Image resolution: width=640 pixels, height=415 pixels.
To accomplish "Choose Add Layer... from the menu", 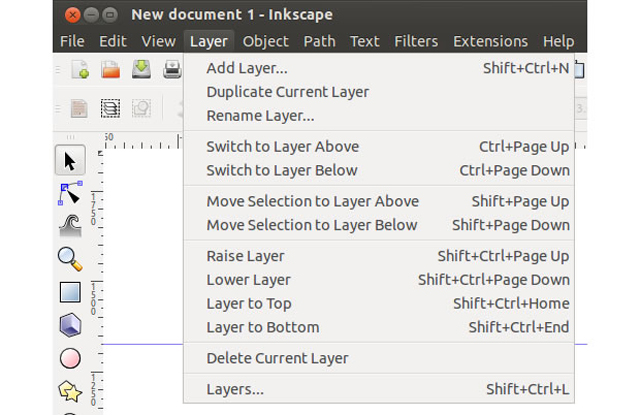I will (246, 68).
